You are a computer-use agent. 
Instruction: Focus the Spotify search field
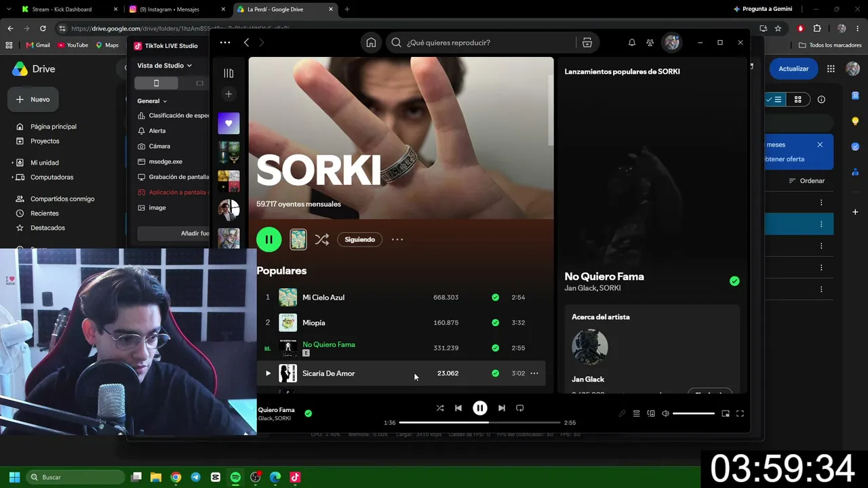click(481, 43)
